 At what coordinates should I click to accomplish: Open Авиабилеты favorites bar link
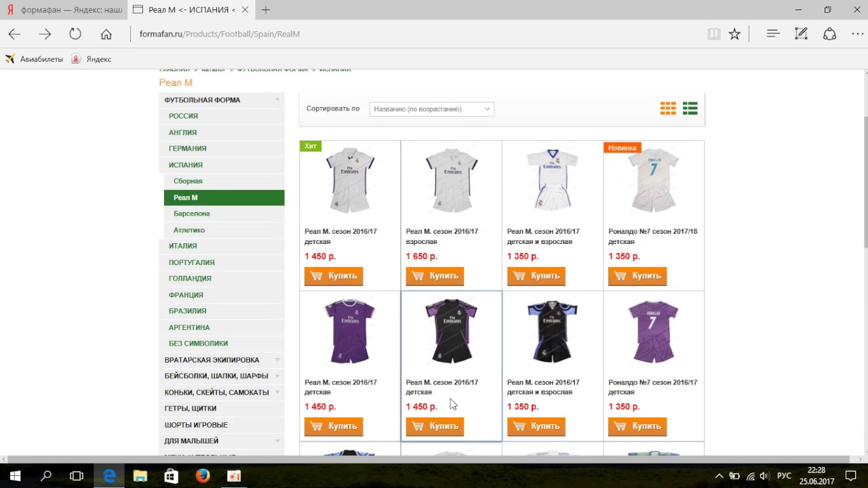coord(34,59)
